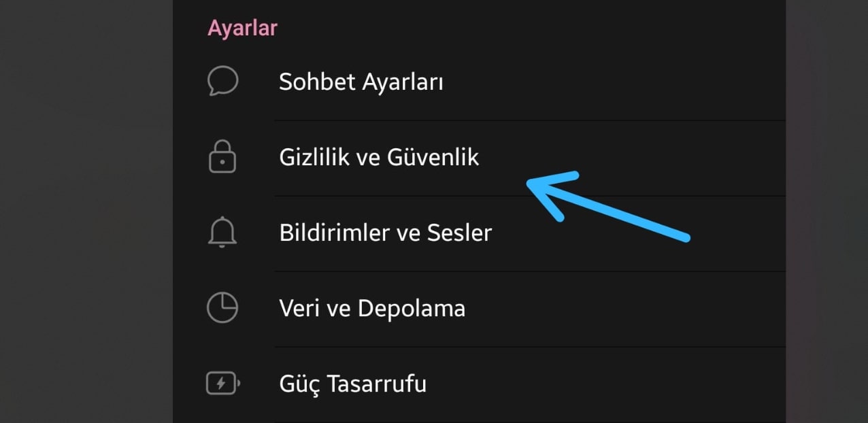Click the battery icon for Güç Tasarrufu
Viewport: 868px width, 423px height.
222,383
